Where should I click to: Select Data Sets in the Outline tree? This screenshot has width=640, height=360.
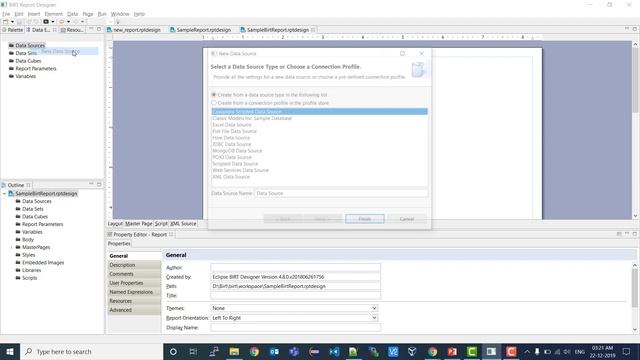pos(29,209)
